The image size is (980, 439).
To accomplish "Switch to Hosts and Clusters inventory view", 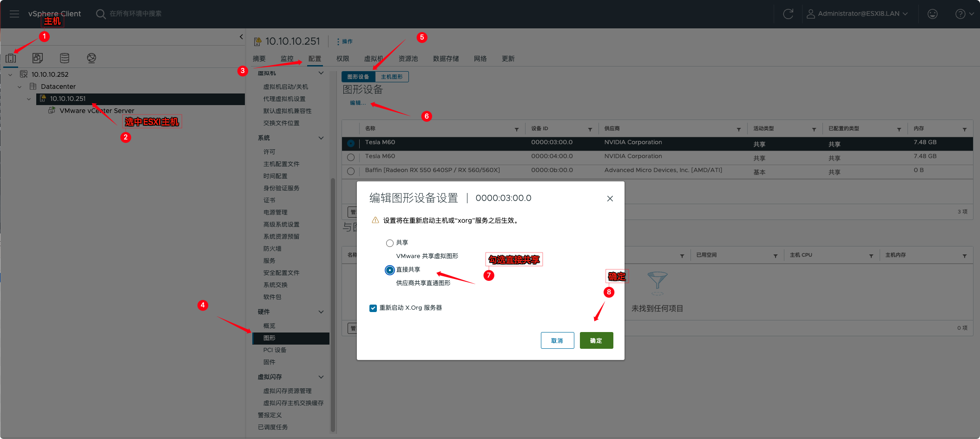I will [x=11, y=58].
